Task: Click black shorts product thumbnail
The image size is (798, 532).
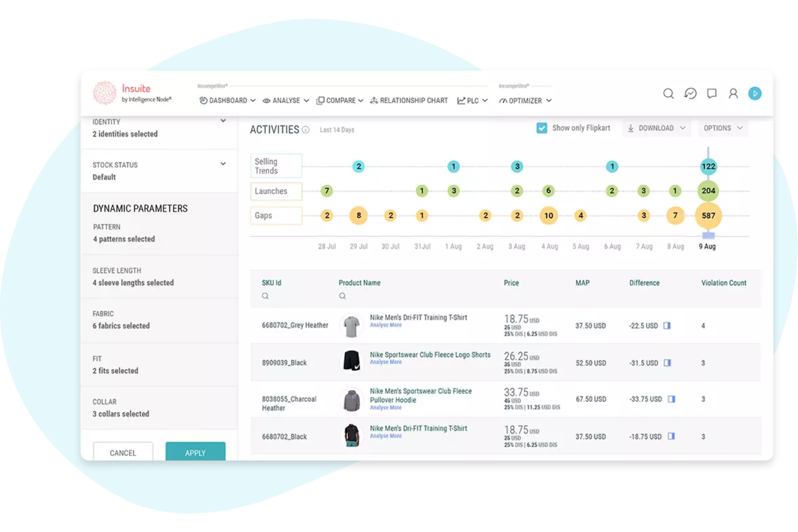Action: click(352, 361)
